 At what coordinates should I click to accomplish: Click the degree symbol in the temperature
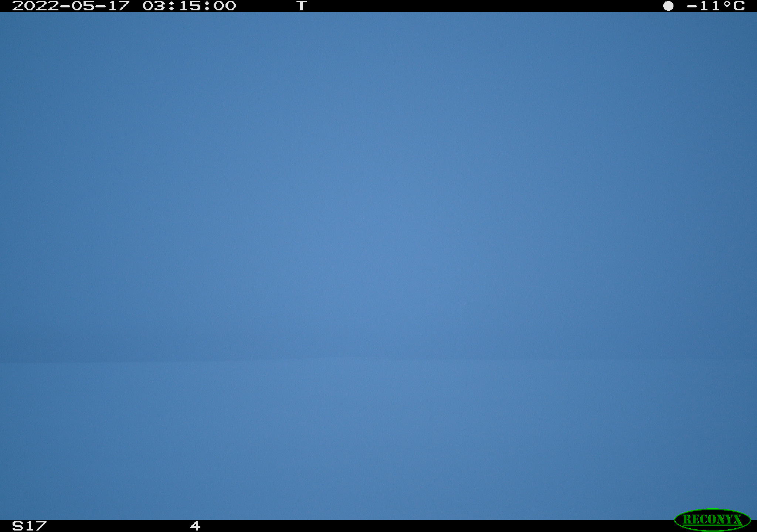coord(727,4)
